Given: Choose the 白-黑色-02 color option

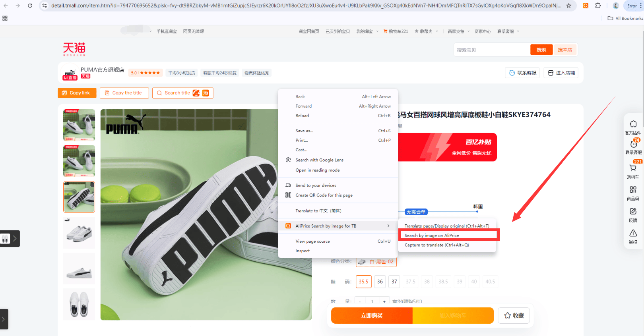Looking at the screenshot, I should click(376, 262).
